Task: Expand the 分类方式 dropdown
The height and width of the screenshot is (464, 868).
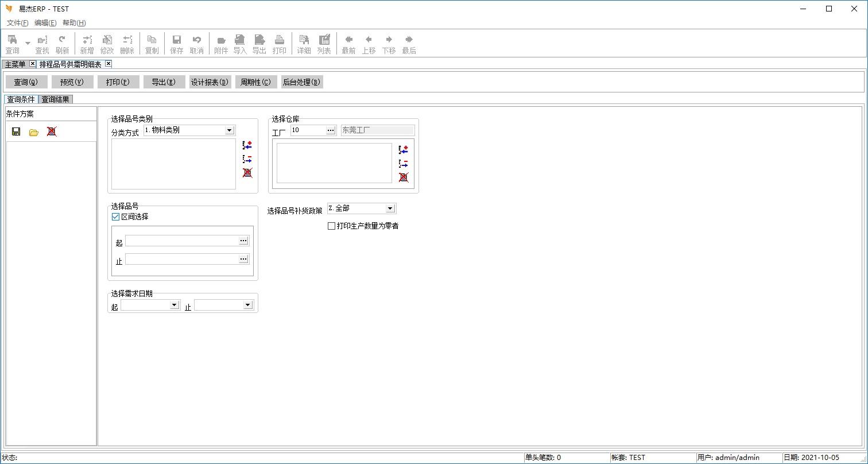Action: 230,130
